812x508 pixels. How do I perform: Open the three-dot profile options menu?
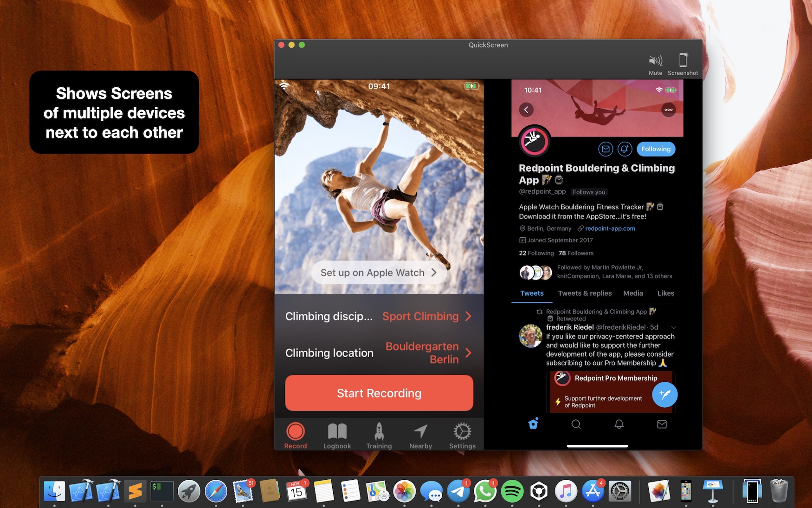668,110
